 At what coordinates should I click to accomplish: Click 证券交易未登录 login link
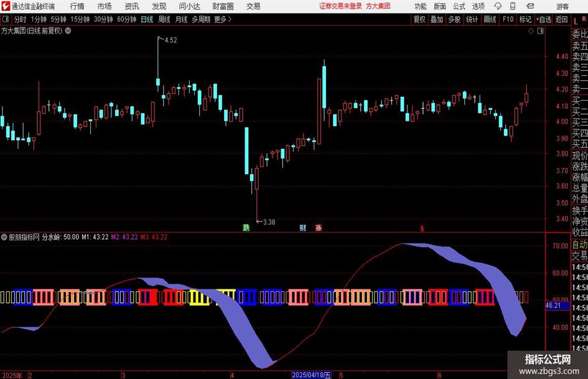(x=340, y=6)
